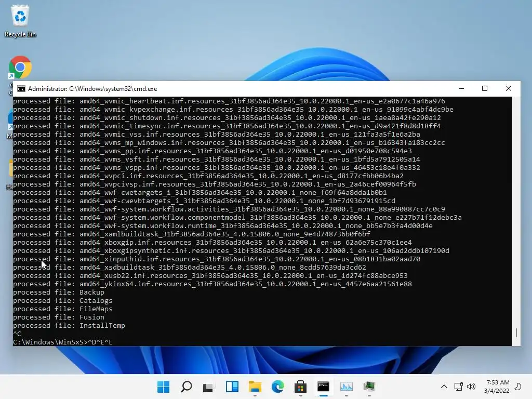Open Microsoft Store from the taskbar
Image resolution: width=532 pixels, height=399 pixels.
(x=301, y=387)
